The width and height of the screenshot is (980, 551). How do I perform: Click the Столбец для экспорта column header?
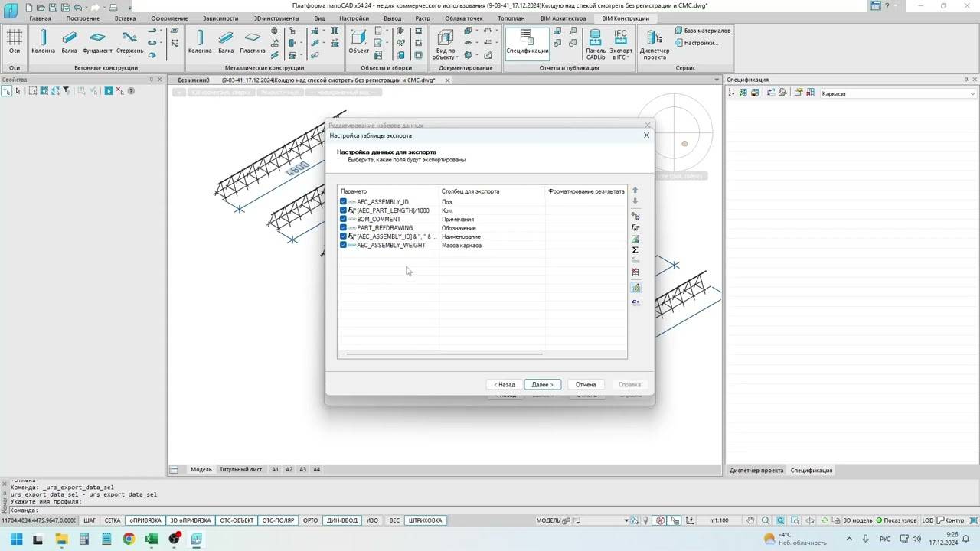coord(492,191)
